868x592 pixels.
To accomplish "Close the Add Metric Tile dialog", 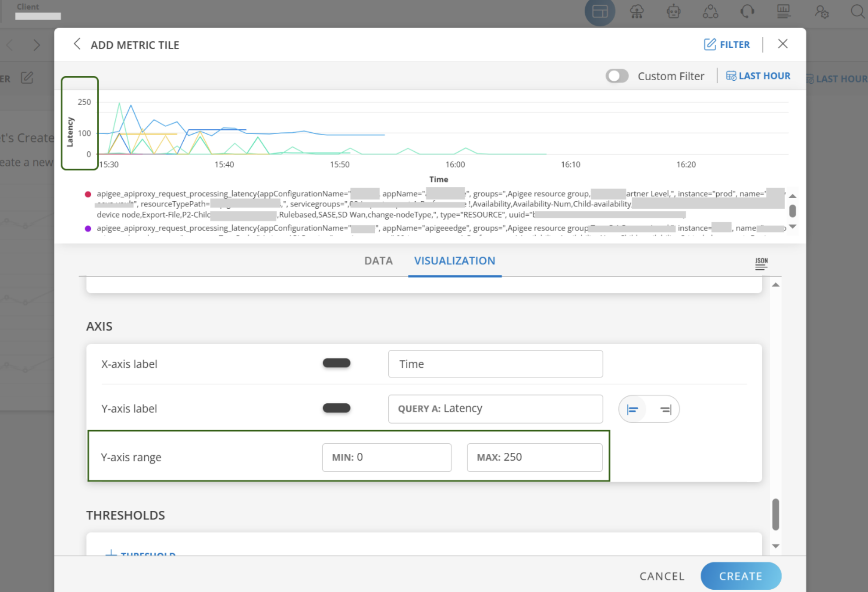I will tap(783, 44).
